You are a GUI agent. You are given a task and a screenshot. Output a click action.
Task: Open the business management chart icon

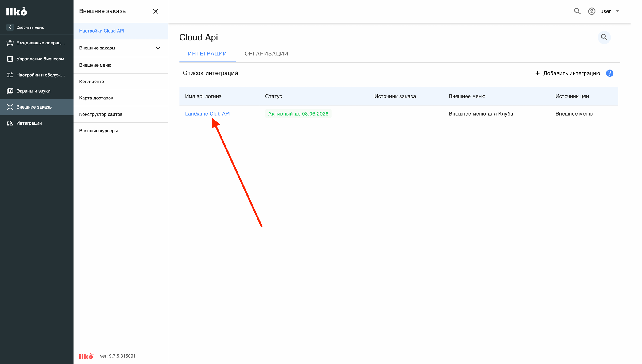[10, 59]
